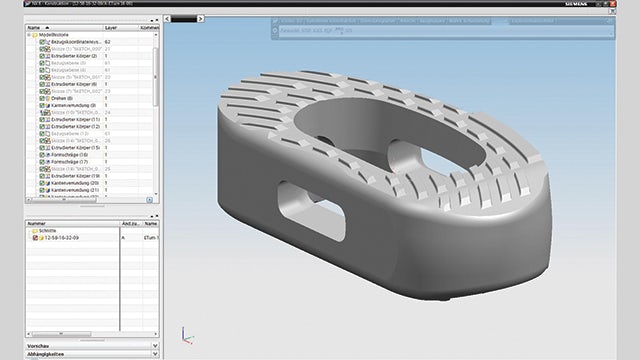Click the Drehen (8) revolve icon
Screen dimensions: 640x360
[x=48, y=98]
